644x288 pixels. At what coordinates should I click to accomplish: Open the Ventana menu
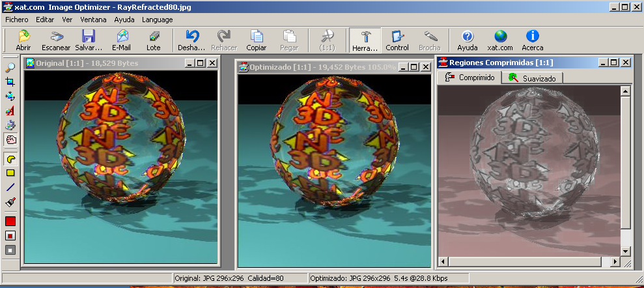pos(93,20)
